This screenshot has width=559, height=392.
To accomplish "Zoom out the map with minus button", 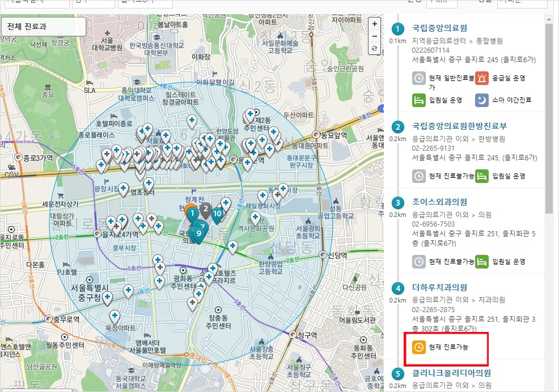I will 374,36.
